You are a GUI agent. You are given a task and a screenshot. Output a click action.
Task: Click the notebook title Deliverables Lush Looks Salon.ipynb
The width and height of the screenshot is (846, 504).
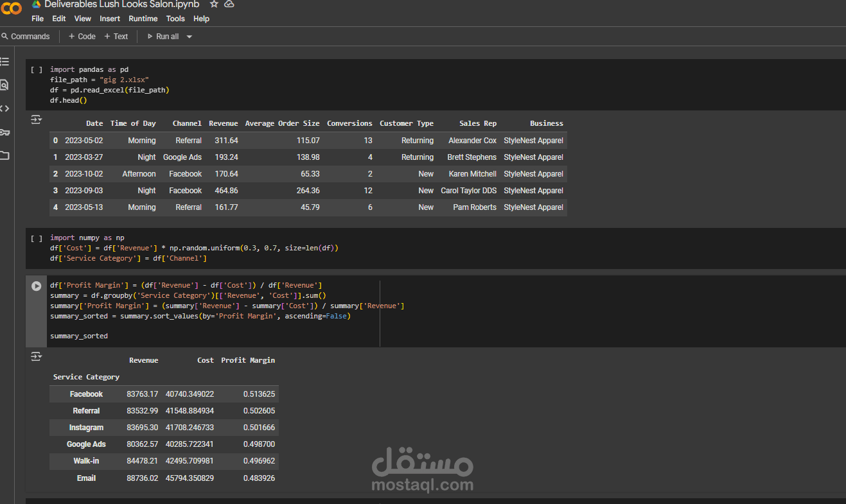click(x=122, y=4)
